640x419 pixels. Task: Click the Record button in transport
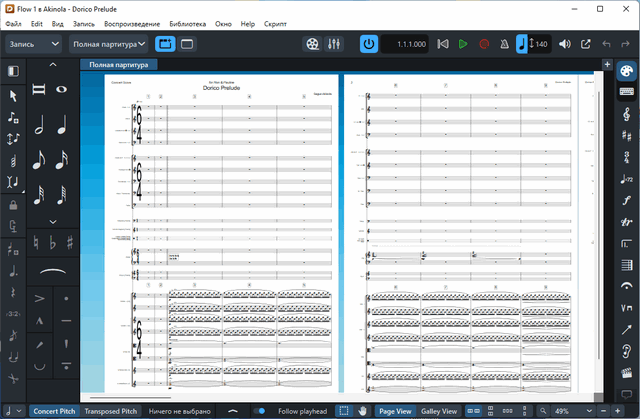483,44
